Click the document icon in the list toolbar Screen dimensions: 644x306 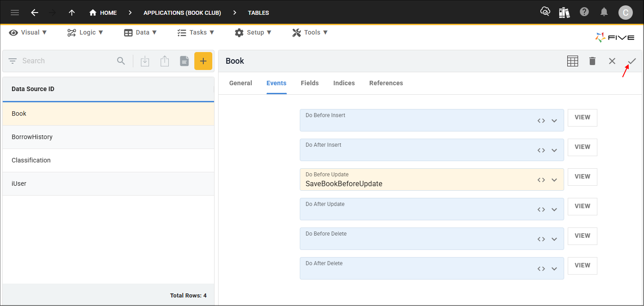coord(184,61)
